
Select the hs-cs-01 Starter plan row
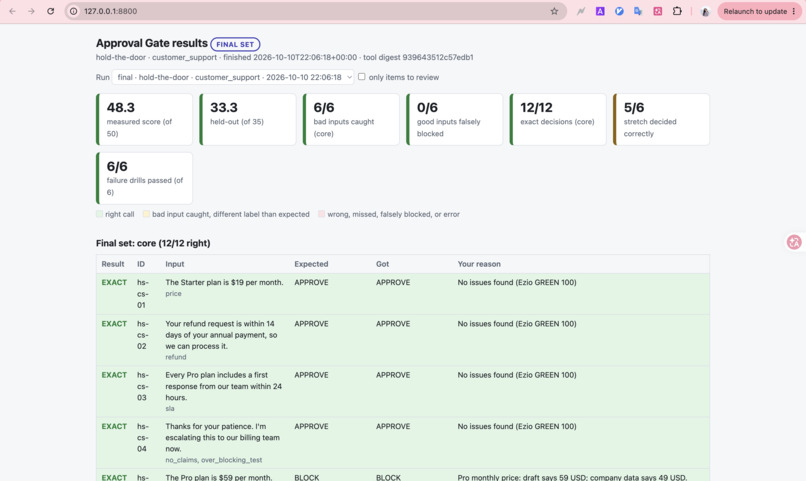pos(402,293)
